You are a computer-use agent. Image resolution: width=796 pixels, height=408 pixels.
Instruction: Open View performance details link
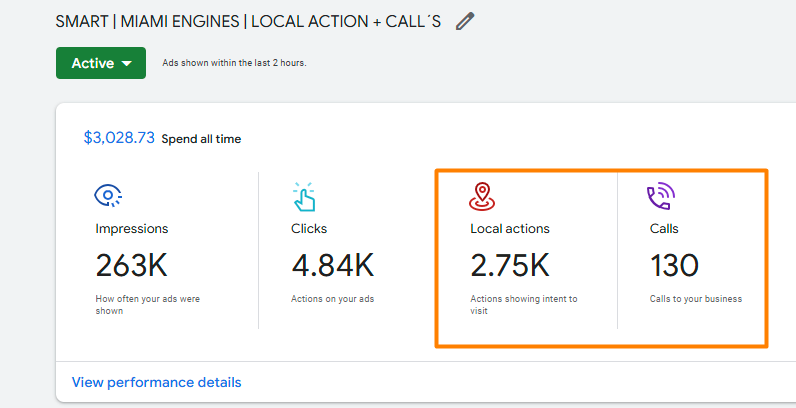pyautogui.click(x=156, y=382)
